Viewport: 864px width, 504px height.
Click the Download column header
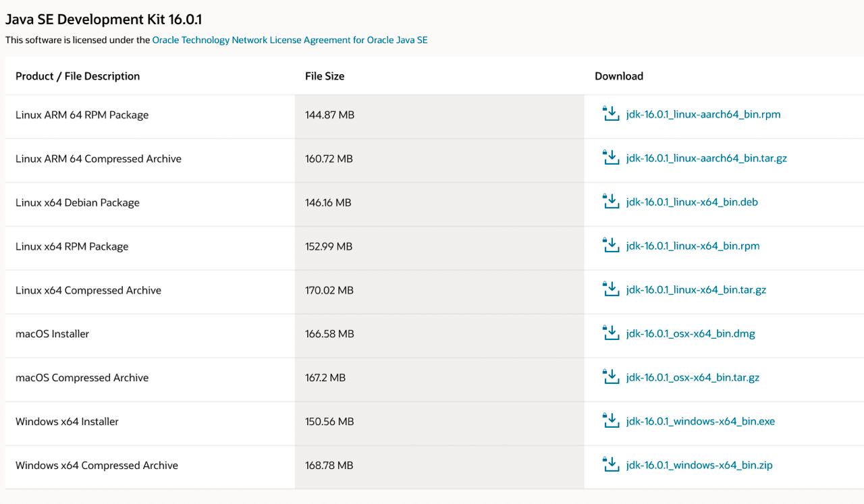pyautogui.click(x=619, y=76)
